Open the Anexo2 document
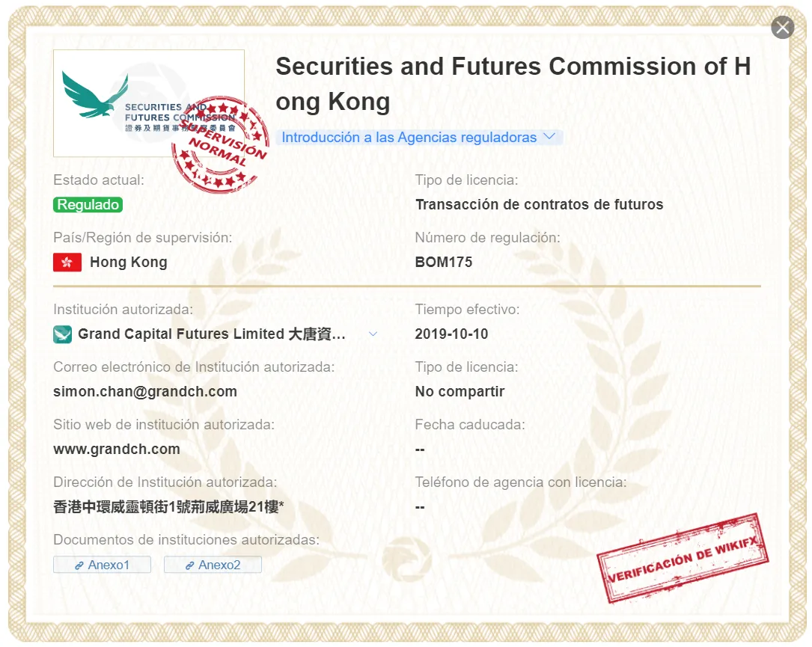Image resolution: width=812 pixels, height=647 pixels. tap(213, 565)
